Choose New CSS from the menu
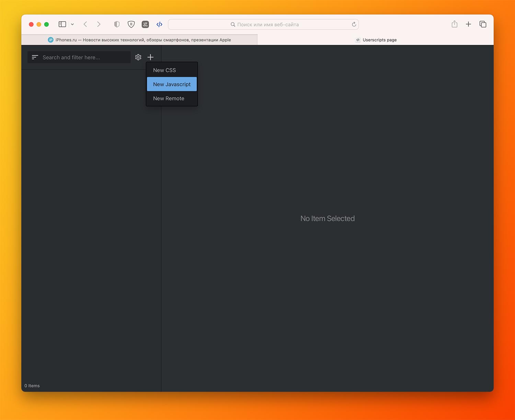 [x=172, y=70]
